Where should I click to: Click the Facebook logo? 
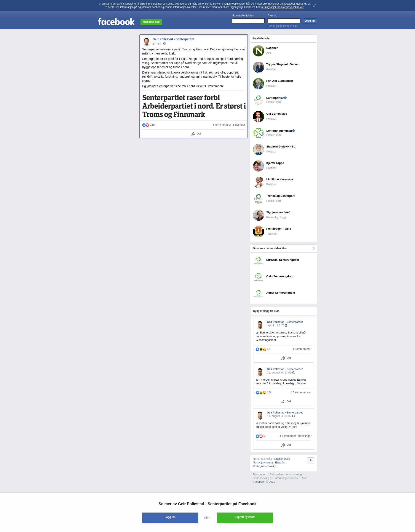point(116,22)
